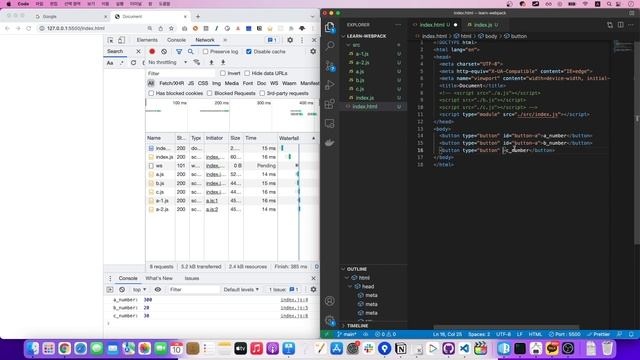This screenshot has width=640, height=360.
Task: Filter network requests by JS type
Action: (x=191, y=83)
